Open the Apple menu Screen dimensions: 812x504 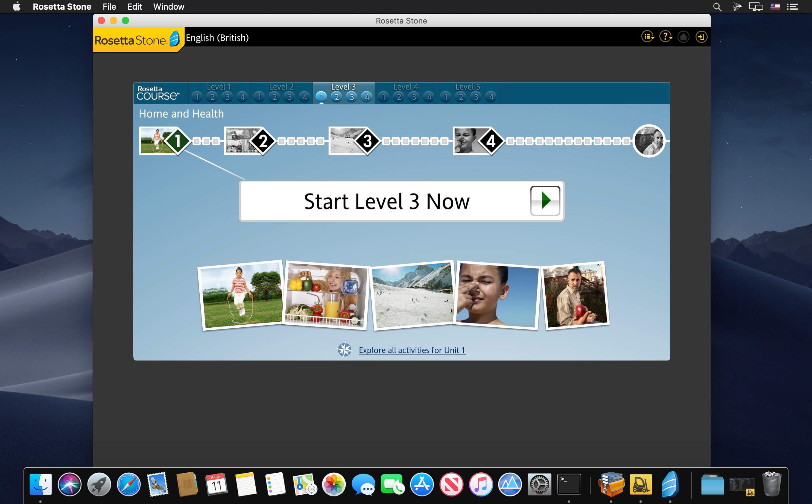16,7
